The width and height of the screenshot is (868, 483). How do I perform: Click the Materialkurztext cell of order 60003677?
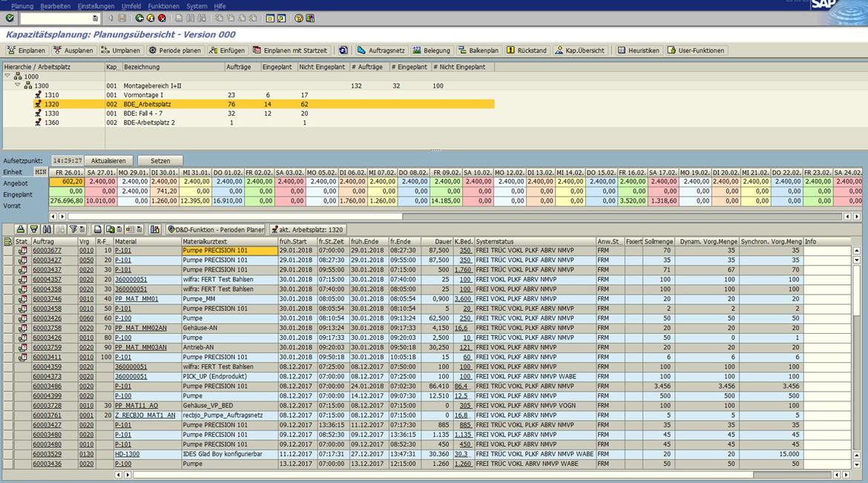tap(229, 250)
